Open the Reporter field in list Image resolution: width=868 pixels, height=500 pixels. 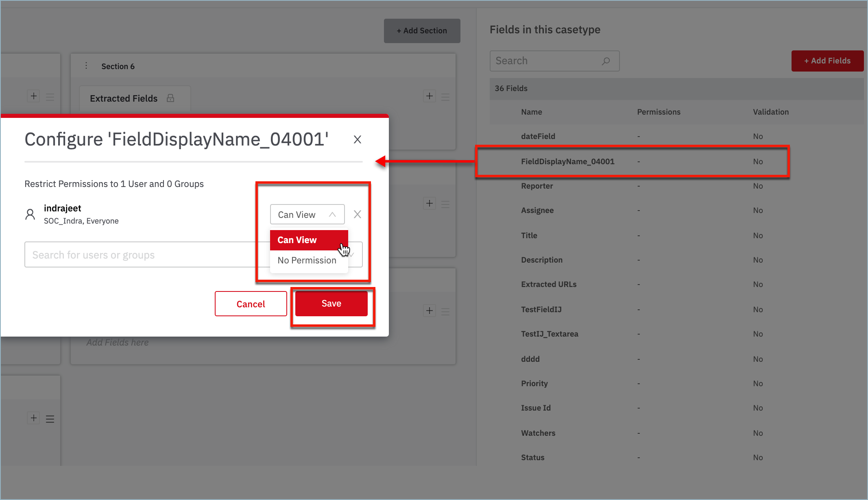(537, 186)
